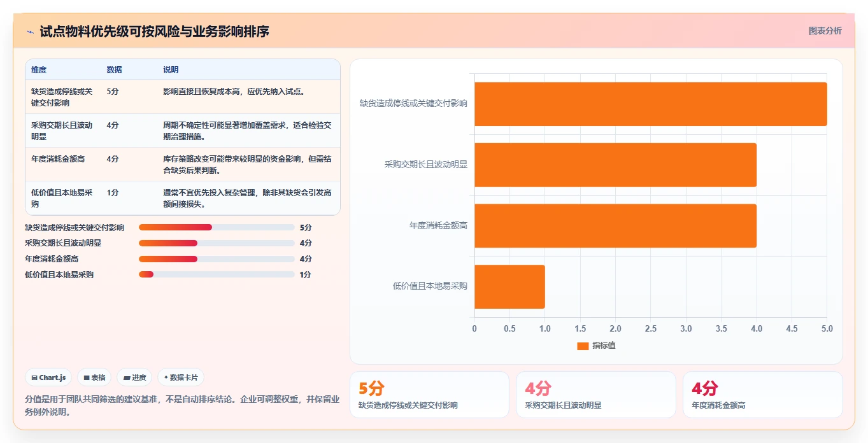Viewport: 868px width, 443px height.
Task: Click chart axis label 低价值且本地易采购
Action: coord(430,286)
